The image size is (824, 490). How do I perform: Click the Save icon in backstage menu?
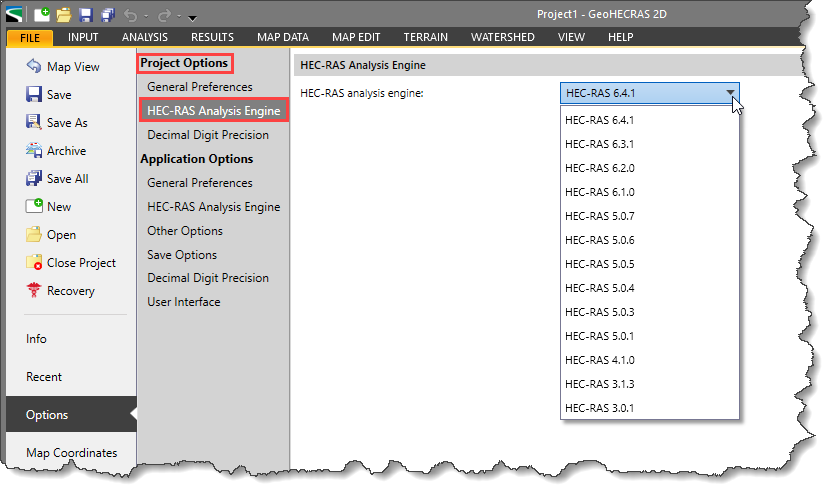[x=34, y=94]
